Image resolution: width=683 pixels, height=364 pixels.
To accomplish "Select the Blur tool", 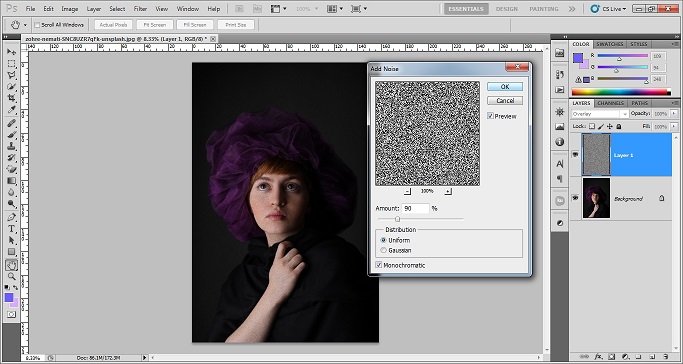I will [x=11, y=192].
